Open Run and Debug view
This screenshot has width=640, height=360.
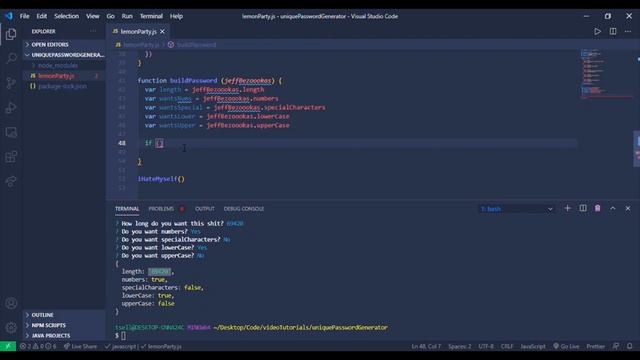pyautogui.click(x=11, y=107)
